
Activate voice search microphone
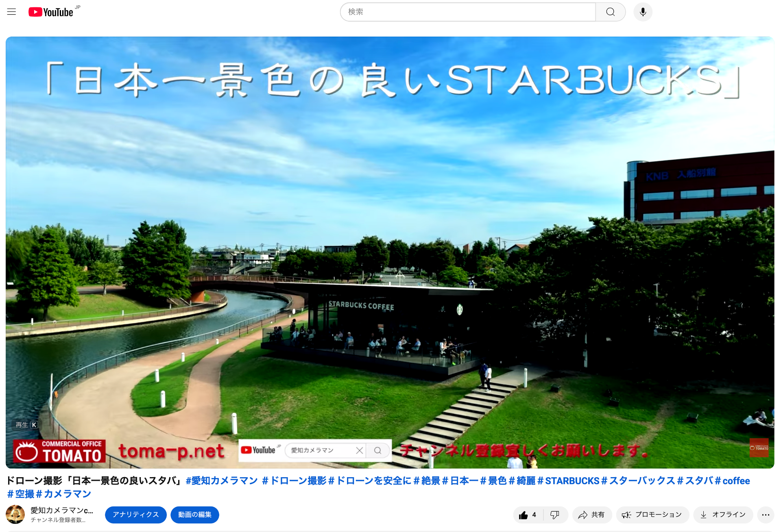(643, 12)
